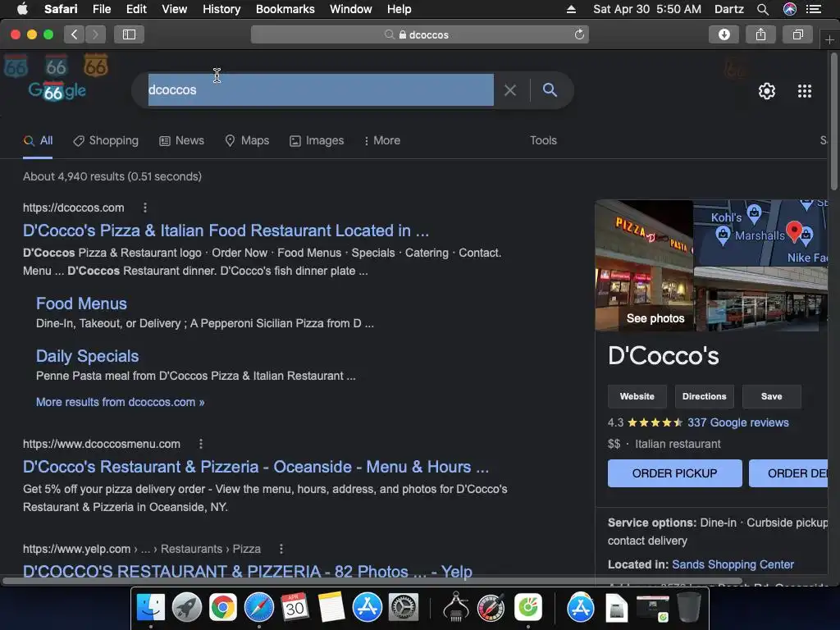The width and height of the screenshot is (840, 630).
Task: Open options for dcoccosmenu.com result
Action: coord(201,444)
